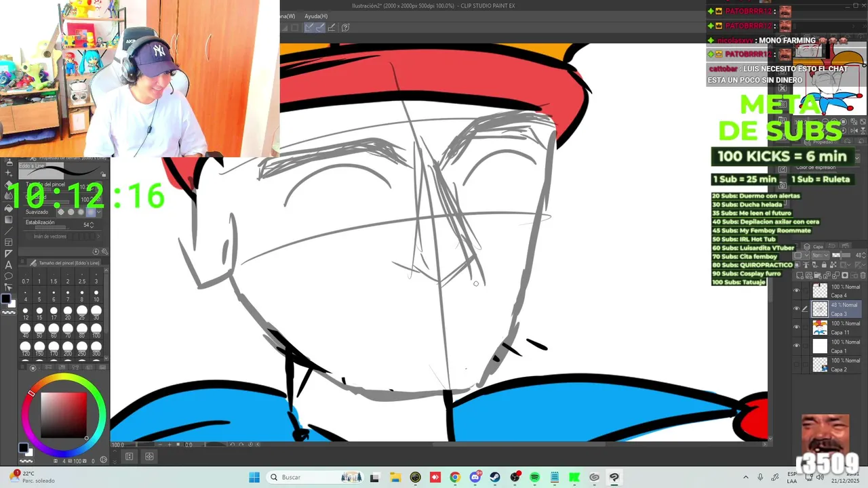This screenshot has height=488, width=868.
Task: Hide the Capa 1 layer
Action: tap(797, 346)
